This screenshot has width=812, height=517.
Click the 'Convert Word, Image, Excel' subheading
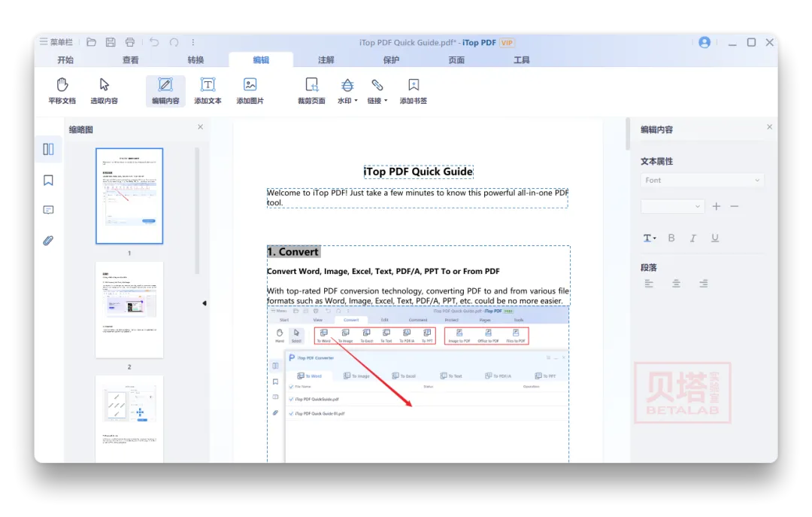coord(383,271)
